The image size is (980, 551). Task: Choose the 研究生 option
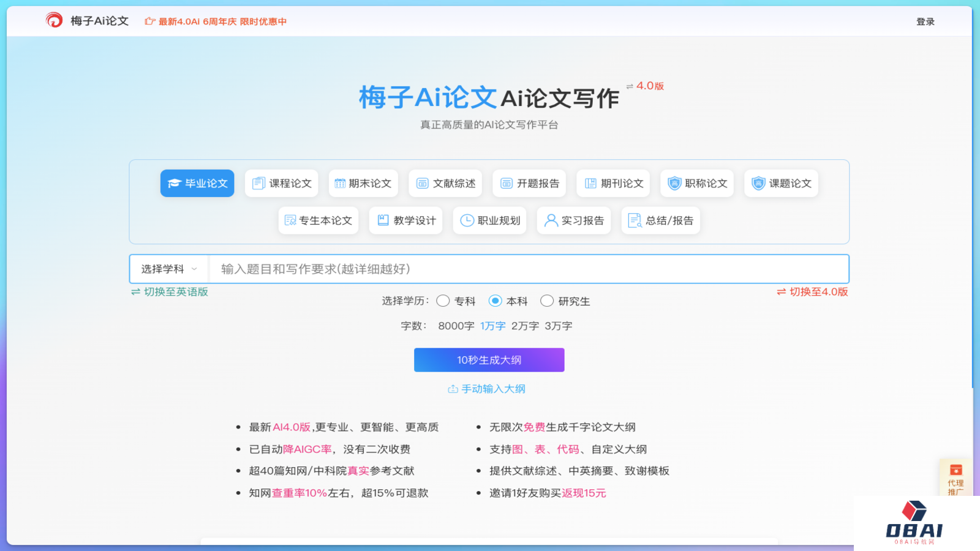pos(547,301)
